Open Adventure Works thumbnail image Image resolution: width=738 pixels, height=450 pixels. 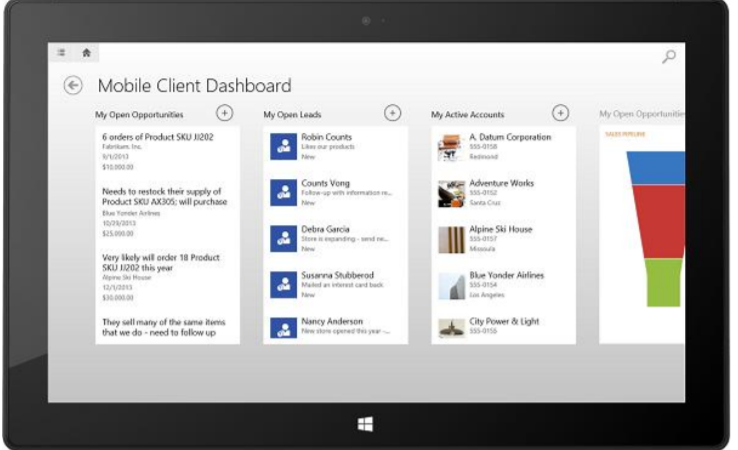pyautogui.click(x=451, y=193)
